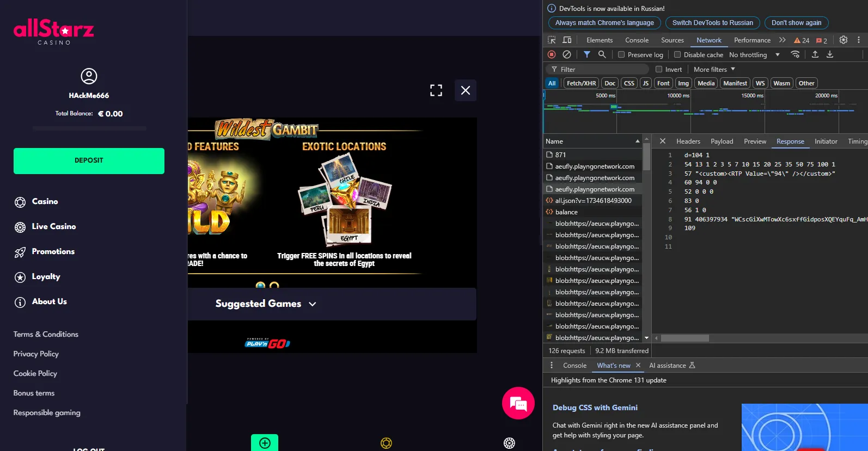Viewport: 868px width, 451px height.
Task: Sort by the Name column header
Action: (592, 141)
